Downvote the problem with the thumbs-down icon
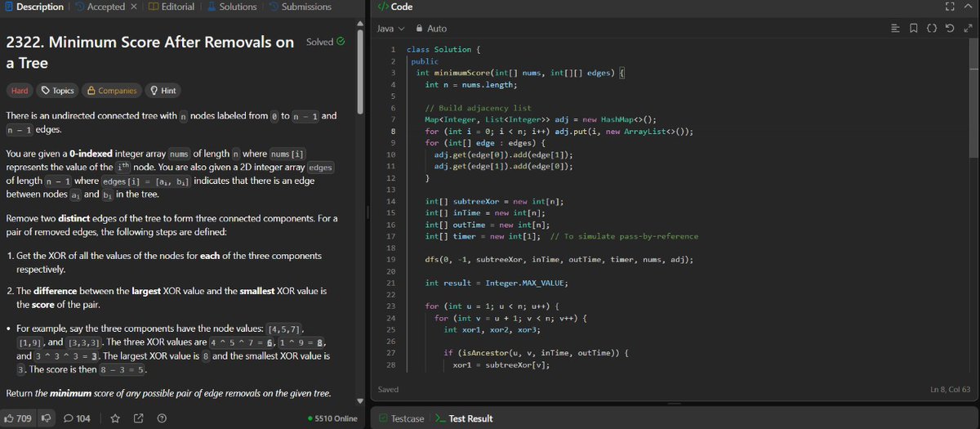Image resolution: width=980 pixels, height=429 pixels. coord(47,418)
